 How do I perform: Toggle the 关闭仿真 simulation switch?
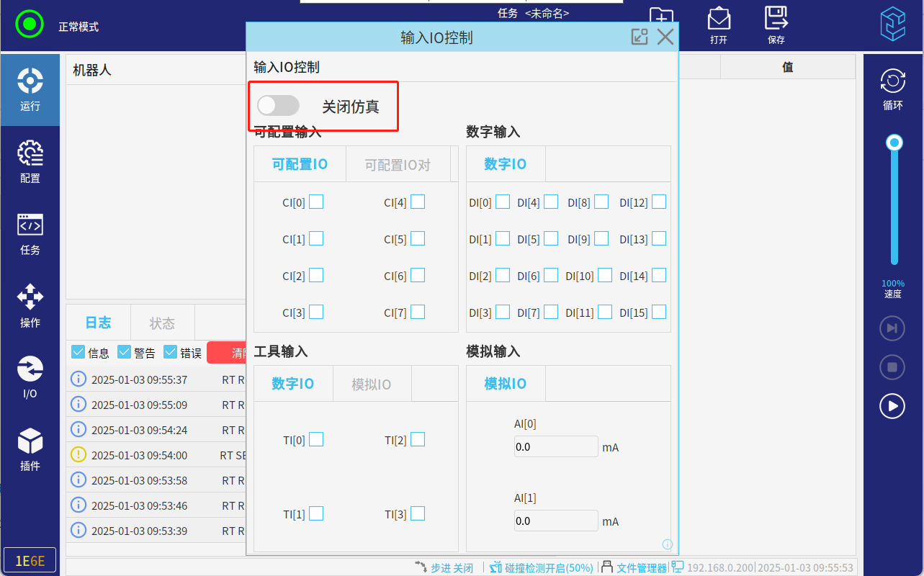[x=279, y=106]
